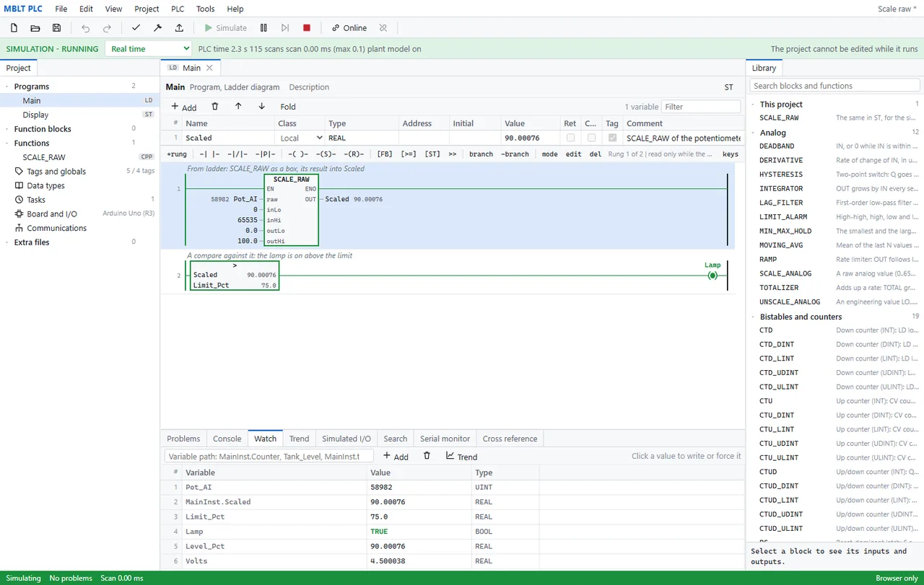Click the Variable path input field
This screenshot has height=585, width=924.
click(269, 457)
